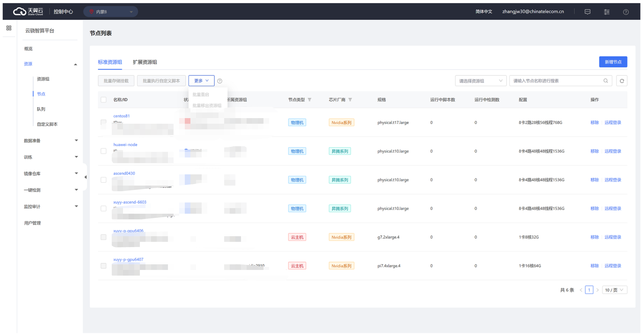Open the 10 / 页 page size dropdown
Image resolution: width=644 pixels, height=334 pixels.
coord(614,290)
